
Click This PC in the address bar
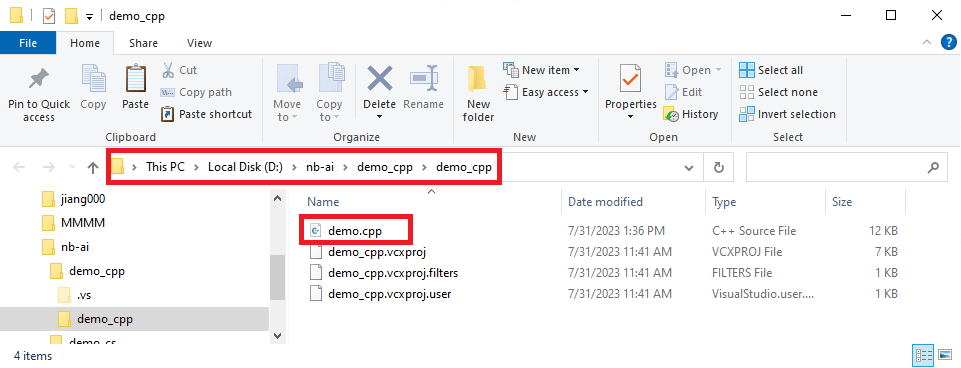[165, 167]
